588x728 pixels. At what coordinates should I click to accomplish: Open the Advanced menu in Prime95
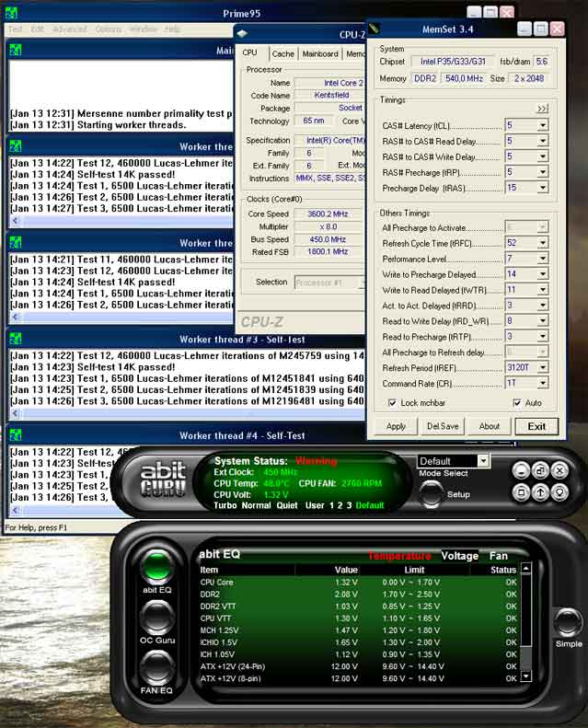[69, 29]
